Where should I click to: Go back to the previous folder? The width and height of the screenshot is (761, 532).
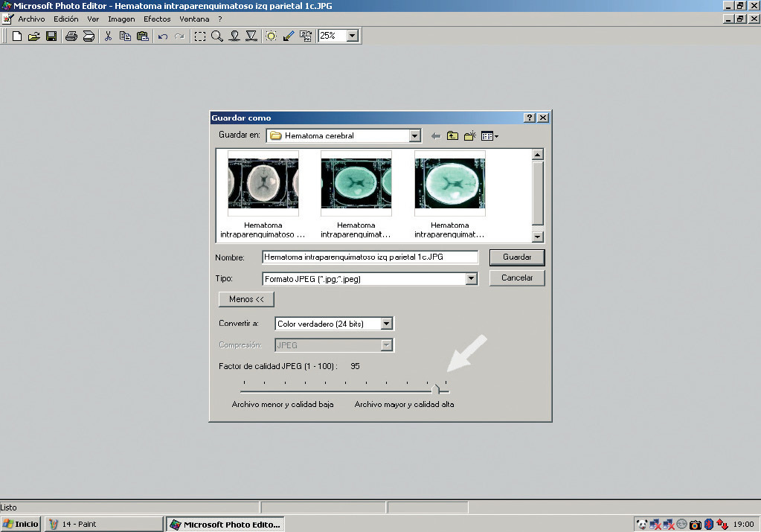[x=435, y=136]
